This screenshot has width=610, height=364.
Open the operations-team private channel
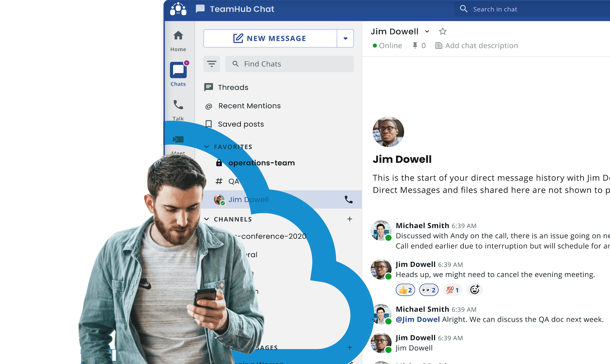point(255,163)
